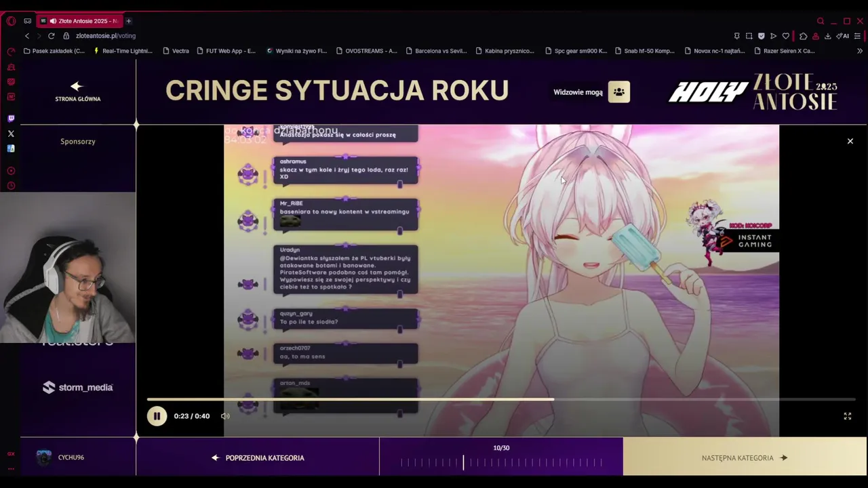The height and width of the screenshot is (488, 868).
Task: Open the FUT Web App bookmark
Action: 226,51
